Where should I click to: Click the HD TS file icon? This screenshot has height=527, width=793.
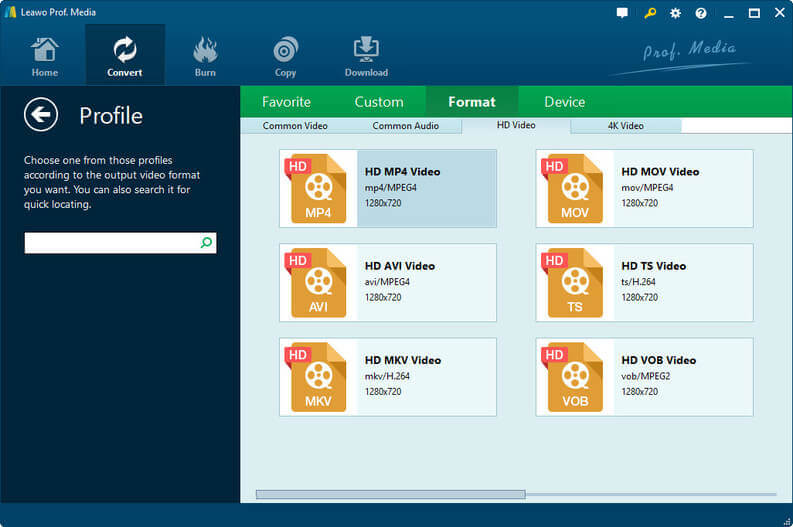tap(573, 283)
